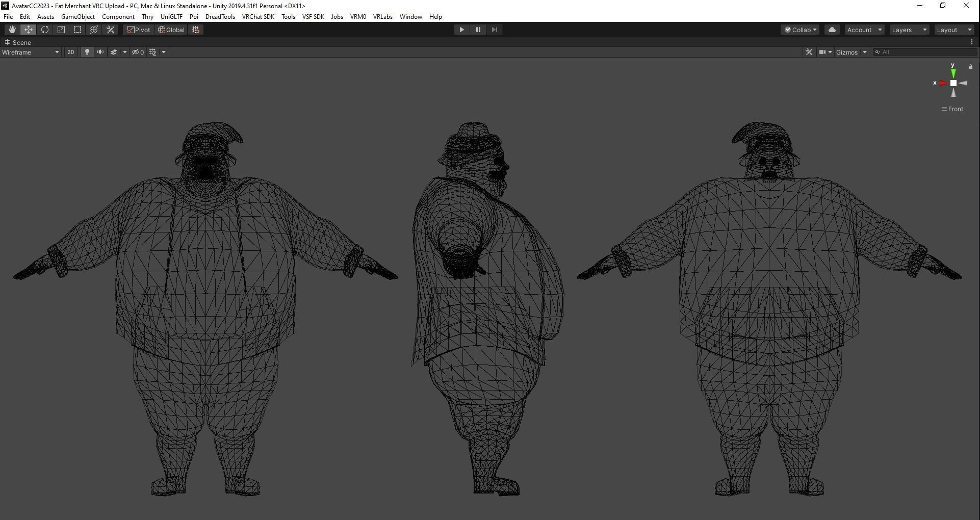Expand the Layers dropdown
This screenshot has height=520, width=980.
pos(909,29)
